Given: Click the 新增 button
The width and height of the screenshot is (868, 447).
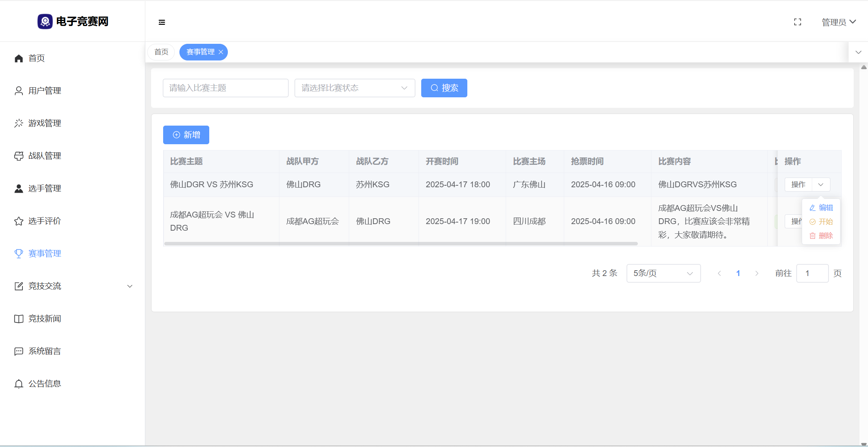Looking at the screenshot, I should point(186,135).
